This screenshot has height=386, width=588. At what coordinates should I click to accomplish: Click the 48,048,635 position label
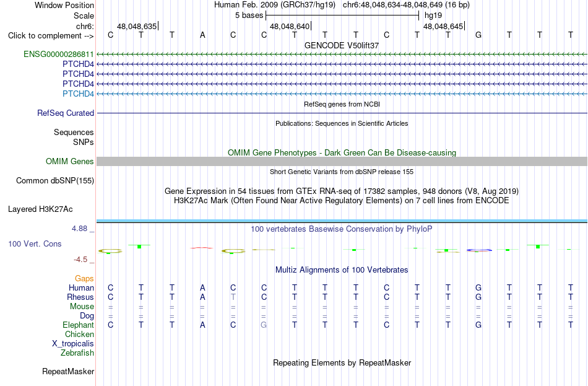(x=137, y=26)
